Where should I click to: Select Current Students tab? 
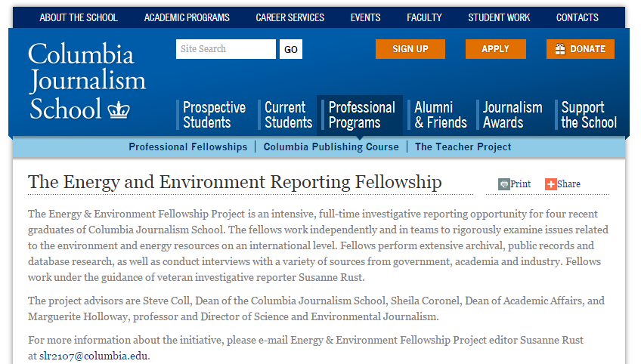pos(288,115)
